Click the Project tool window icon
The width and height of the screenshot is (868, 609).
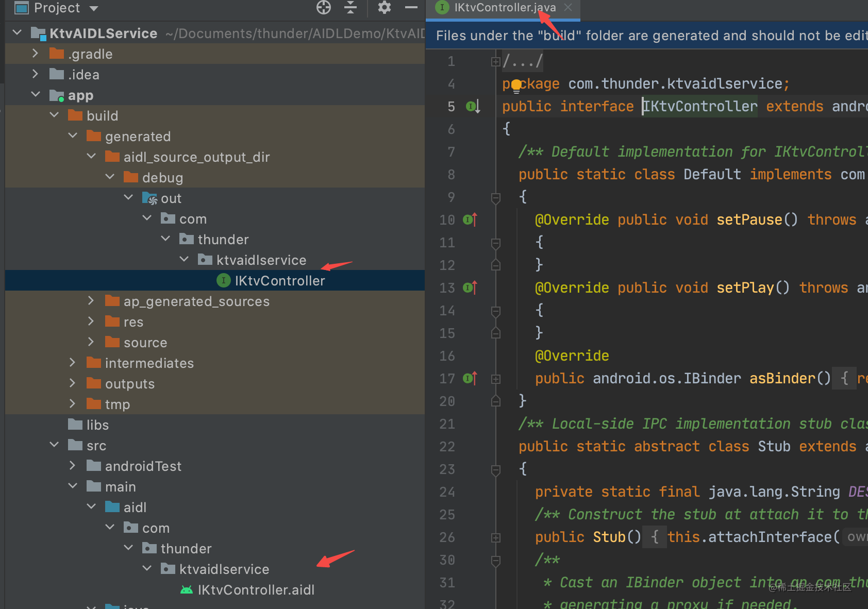click(x=21, y=8)
